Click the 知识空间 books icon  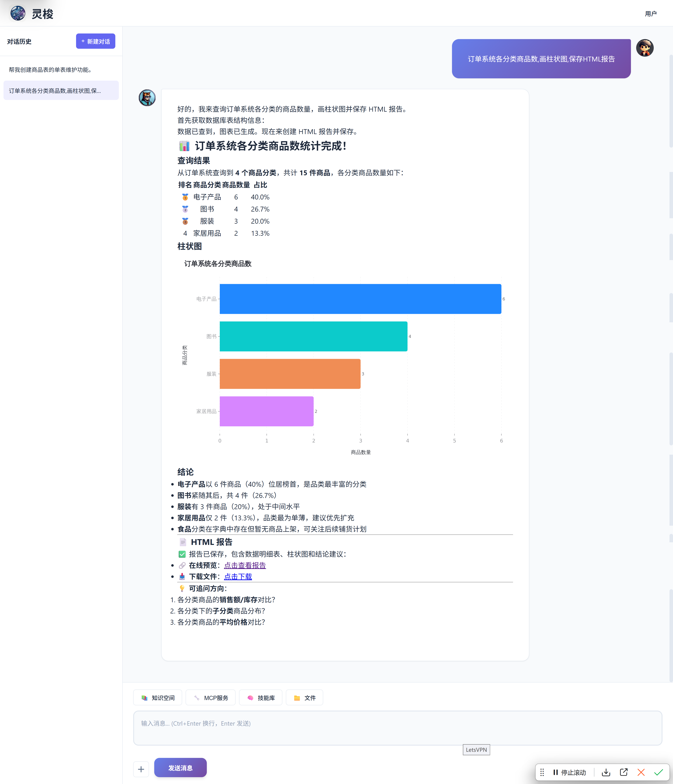point(145,698)
